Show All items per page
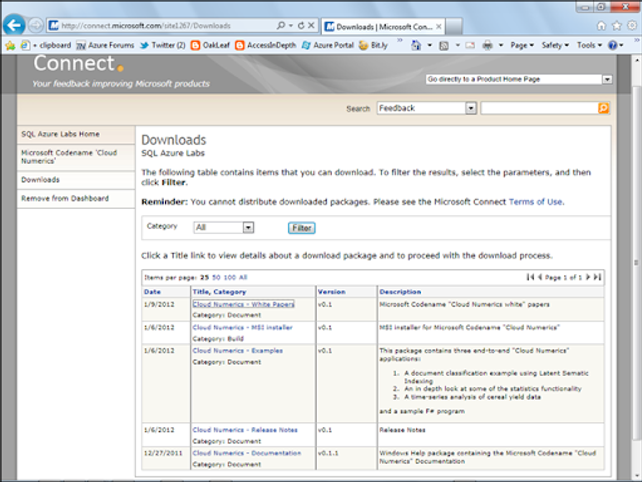This screenshot has height=482, width=642. coord(243,277)
